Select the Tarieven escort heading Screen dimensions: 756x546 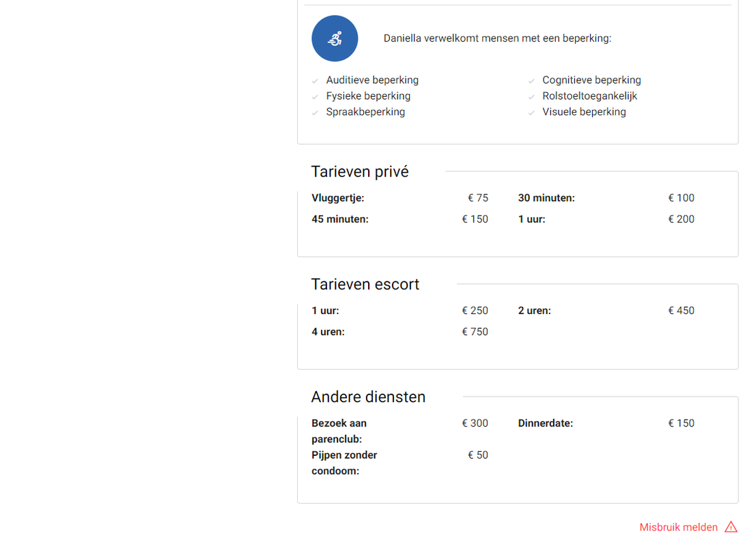365,285
